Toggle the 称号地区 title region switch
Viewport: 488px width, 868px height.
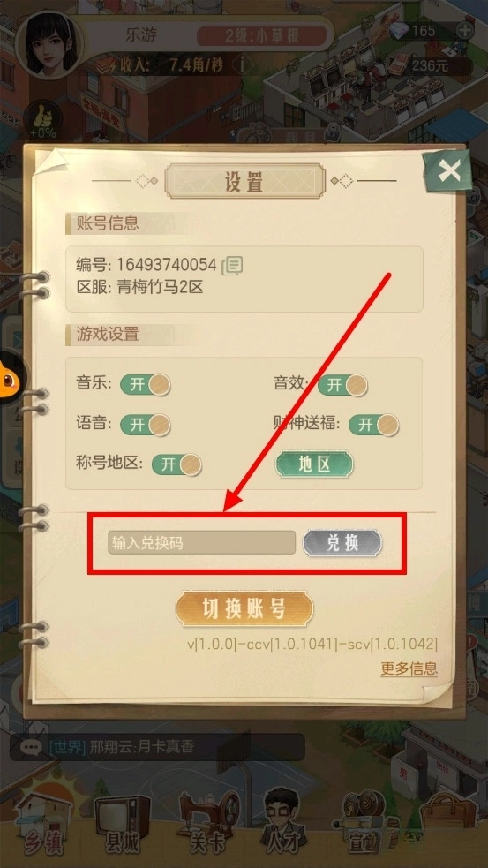(x=177, y=464)
